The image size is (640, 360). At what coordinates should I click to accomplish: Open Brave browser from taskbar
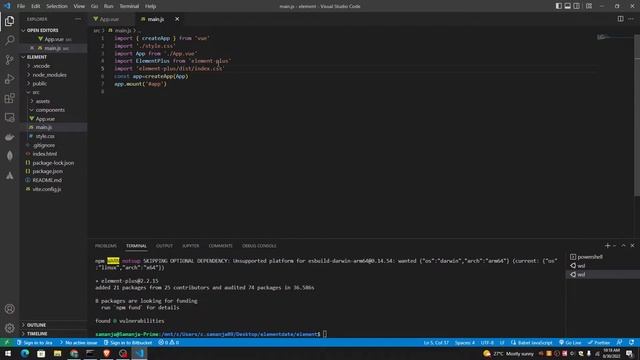pyautogui.click(x=107, y=353)
